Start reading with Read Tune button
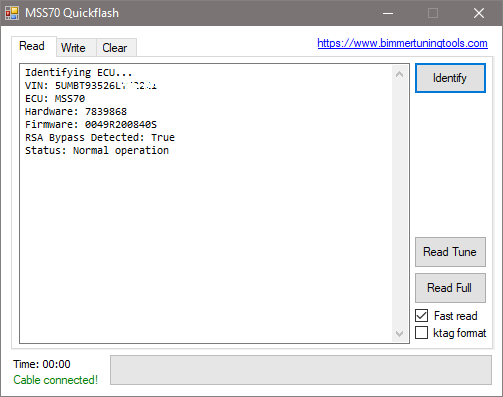This screenshot has width=503, height=397. pyautogui.click(x=450, y=252)
